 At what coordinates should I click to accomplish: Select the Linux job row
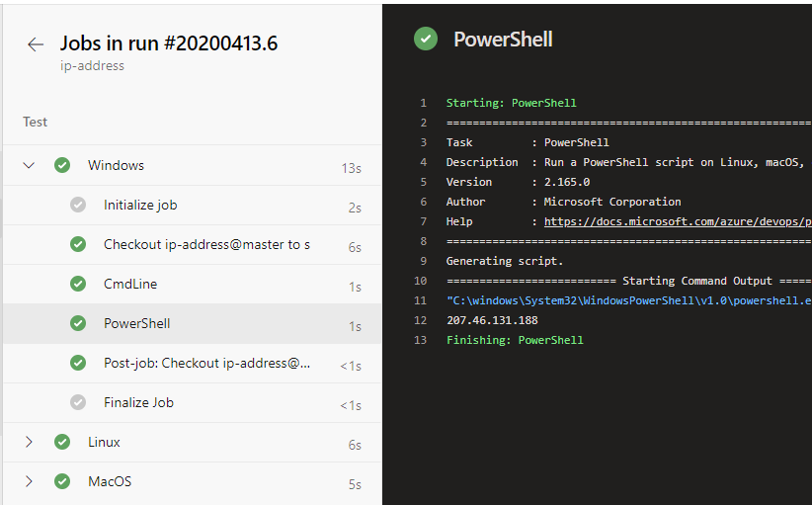point(192,443)
